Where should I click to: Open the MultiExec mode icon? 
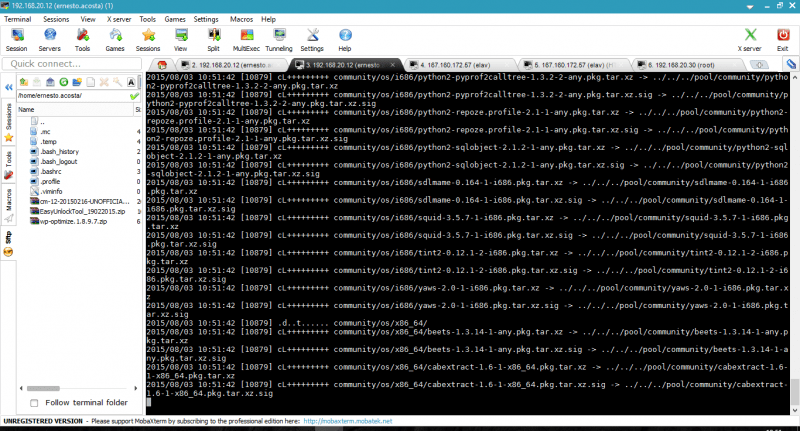click(x=246, y=39)
